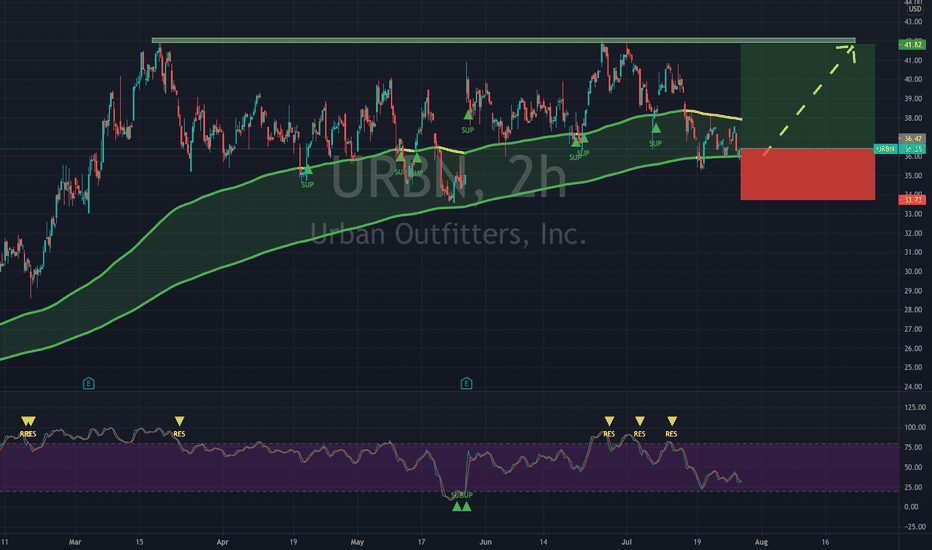Viewport: 932px width, 550px height.
Task: Open the USD currency selector on price axis
Action: click(x=915, y=9)
